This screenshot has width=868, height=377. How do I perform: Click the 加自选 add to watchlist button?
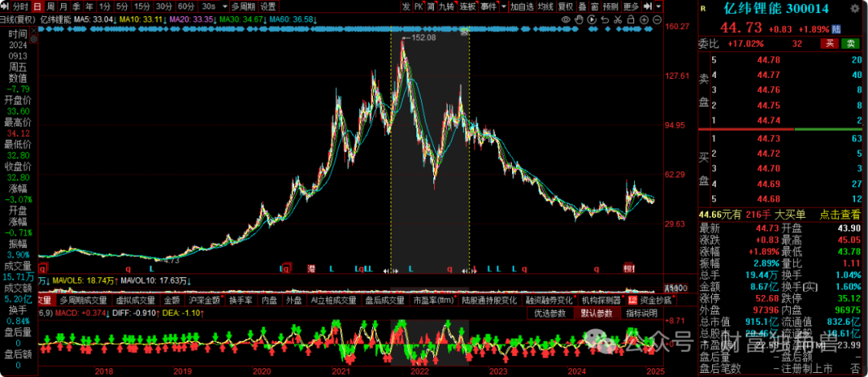coord(522,6)
